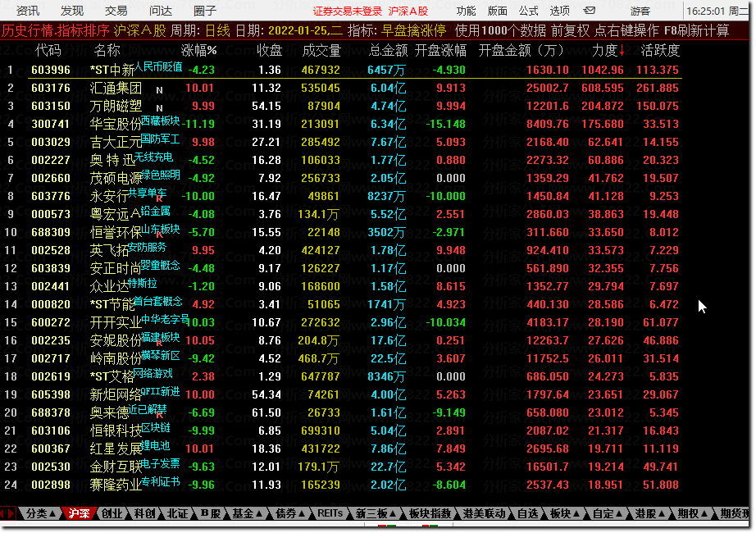The image size is (756, 533).
Task: Expand the 板块 tab dropdown
Action: [565, 513]
